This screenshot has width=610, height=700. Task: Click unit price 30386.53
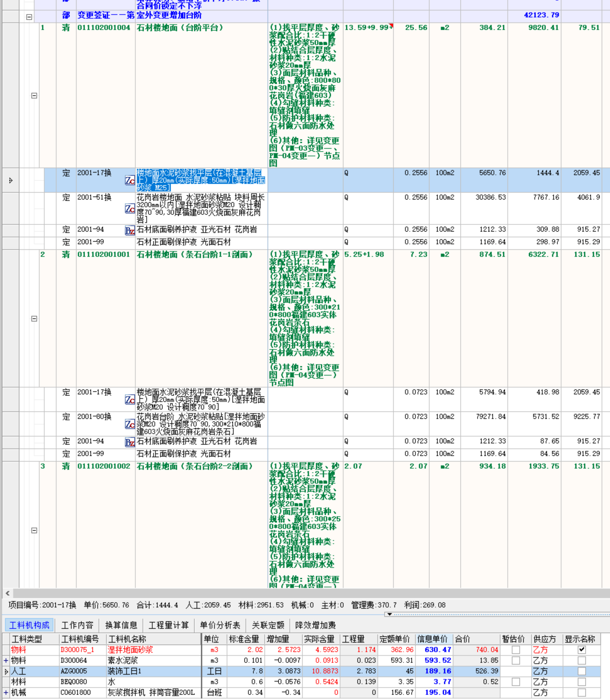(490, 197)
